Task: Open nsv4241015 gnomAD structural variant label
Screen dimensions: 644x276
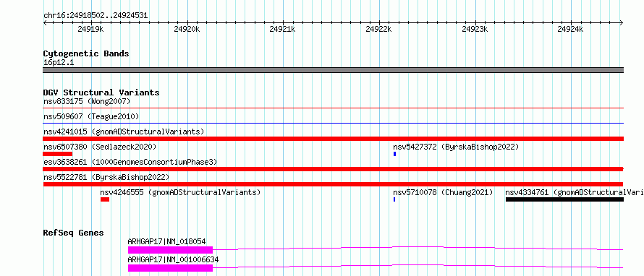Action: (124, 131)
